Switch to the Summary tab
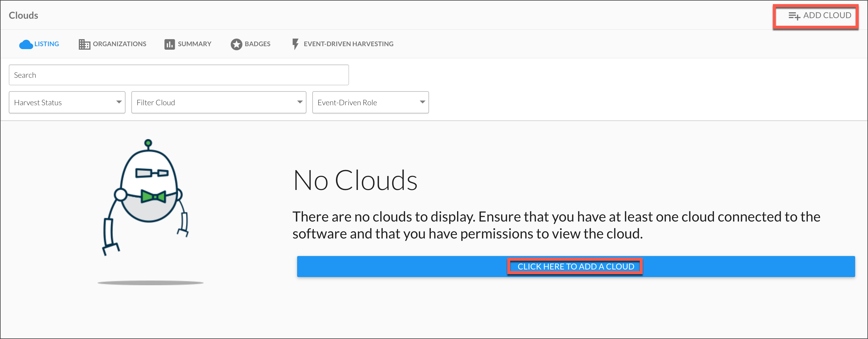This screenshot has height=339, width=868. [194, 44]
